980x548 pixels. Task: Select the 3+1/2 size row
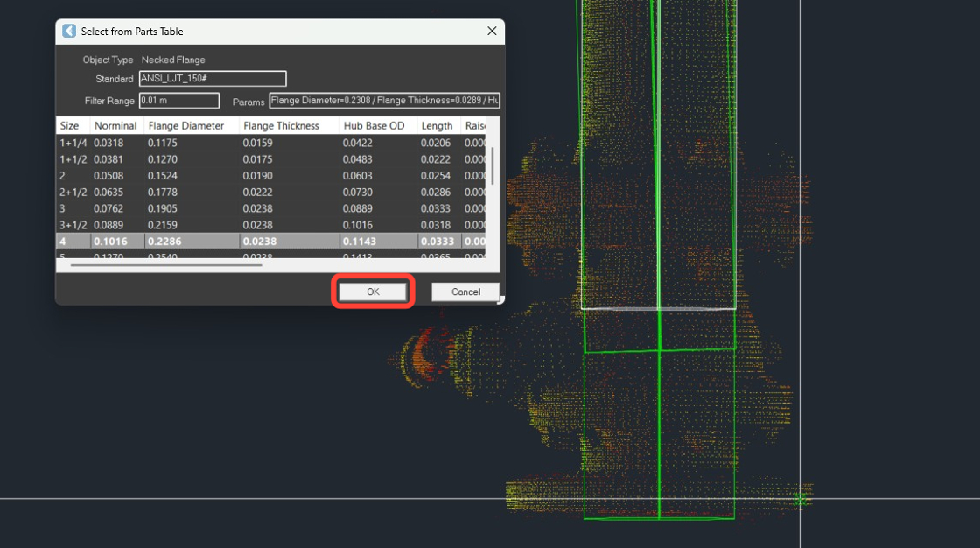coord(270,225)
